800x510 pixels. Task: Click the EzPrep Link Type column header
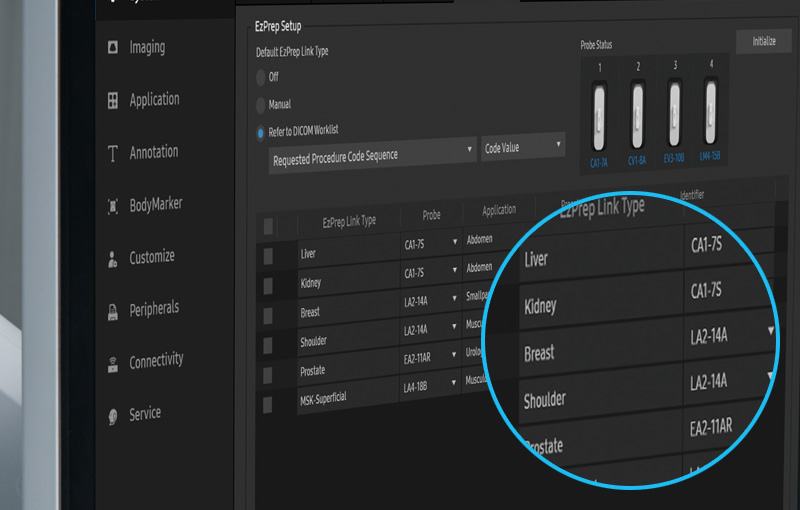click(x=349, y=221)
